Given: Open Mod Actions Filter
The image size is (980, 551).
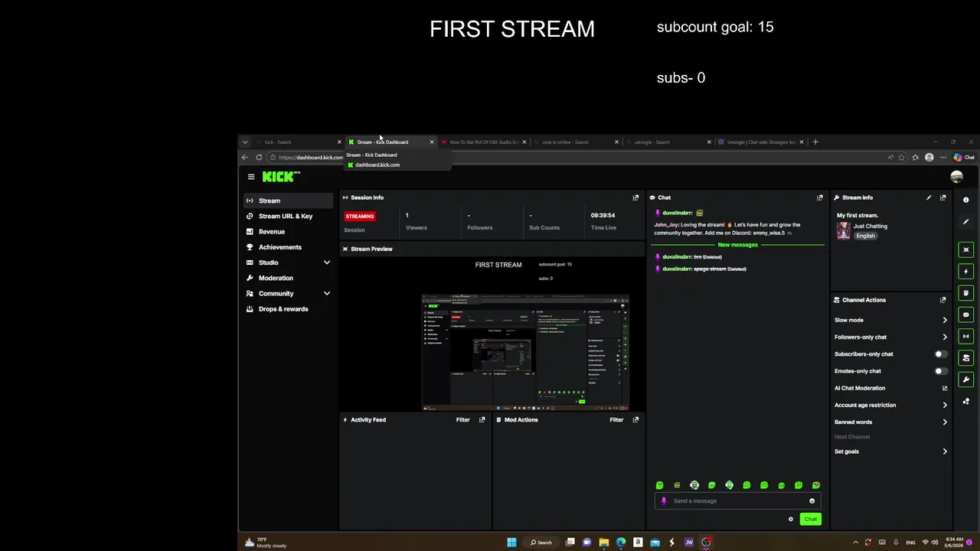Looking at the screenshot, I should coord(616,419).
